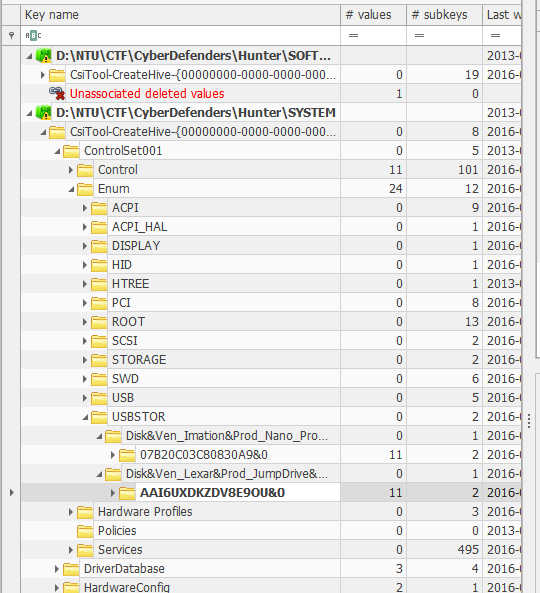The width and height of the screenshot is (540, 593).
Task: Click the ControlSet001 folder icon
Action: [x=71, y=151]
